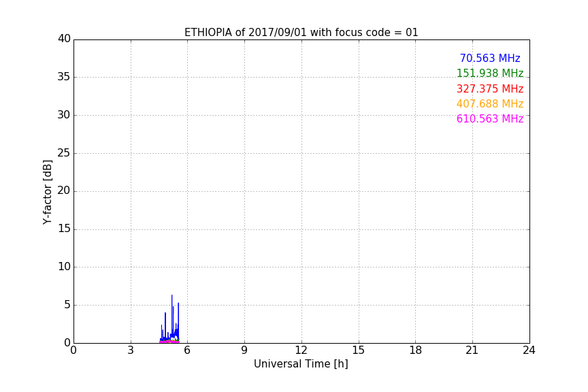Click the x-axis tick label 6
Image resolution: width=588 pixels, height=392 pixels.
pyautogui.click(x=187, y=350)
